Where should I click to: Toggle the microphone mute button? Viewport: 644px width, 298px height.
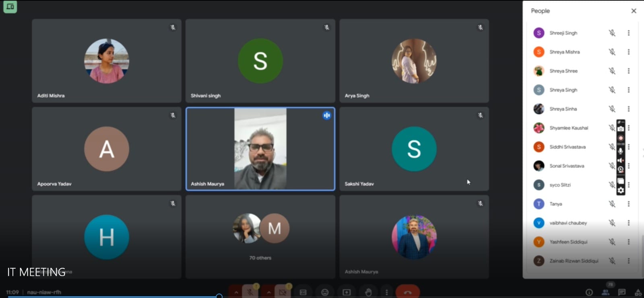[x=250, y=292]
